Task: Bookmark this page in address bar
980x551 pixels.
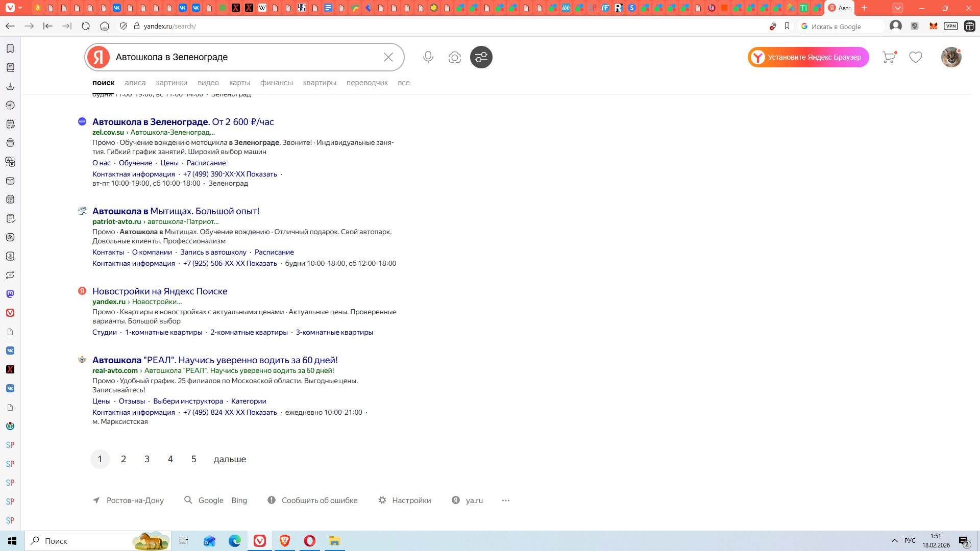Action: tap(787, 26)
